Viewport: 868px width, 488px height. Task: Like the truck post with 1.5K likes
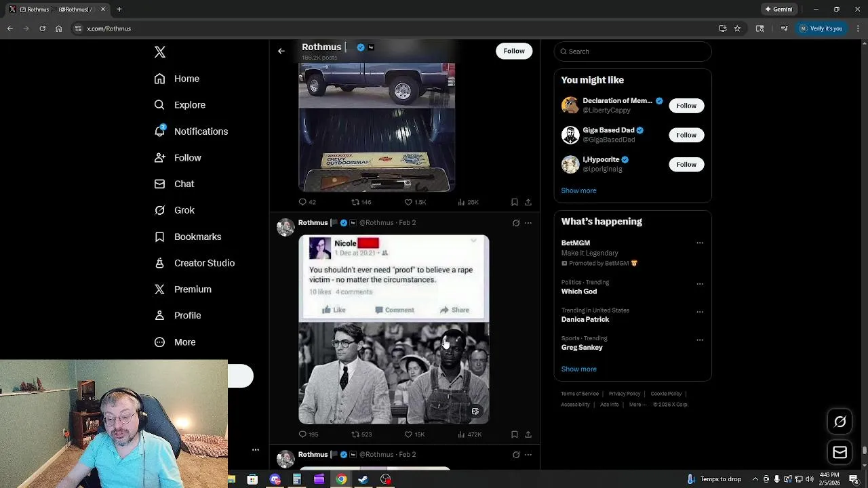(415, 202)
